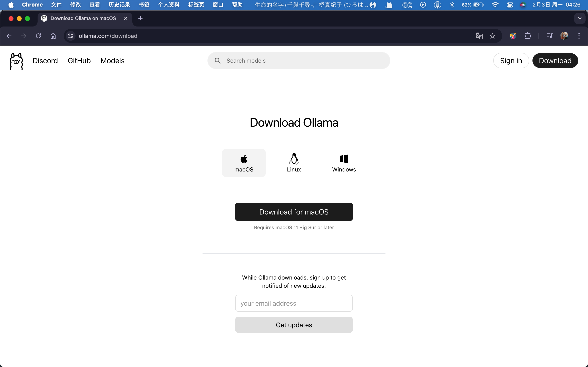Click the email address field

294,303
